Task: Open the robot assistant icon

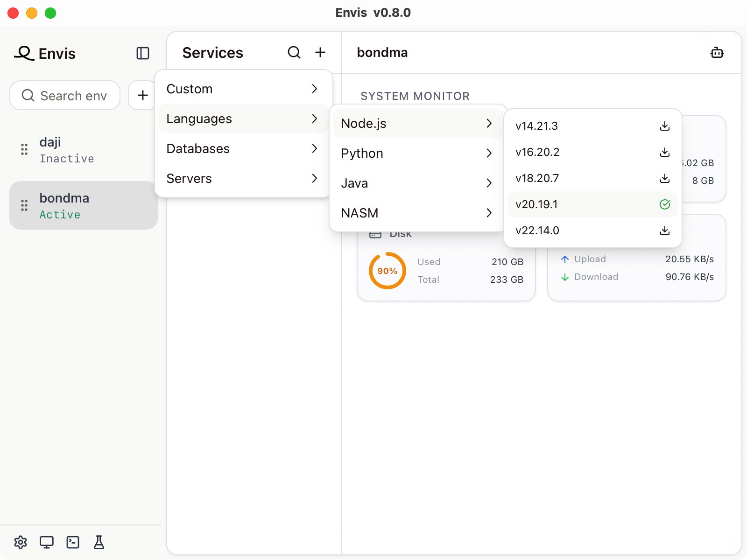Action: (717, 52)
